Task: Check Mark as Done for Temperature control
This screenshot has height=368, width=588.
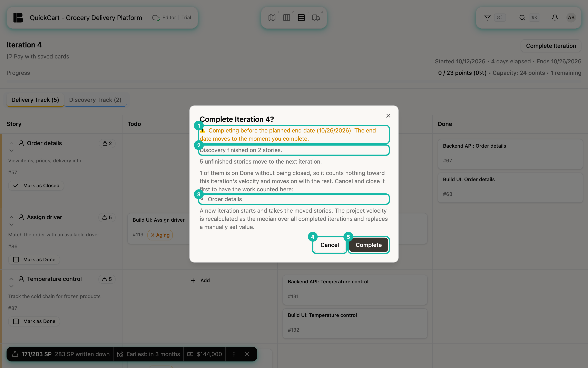Action: coord(34,321)
